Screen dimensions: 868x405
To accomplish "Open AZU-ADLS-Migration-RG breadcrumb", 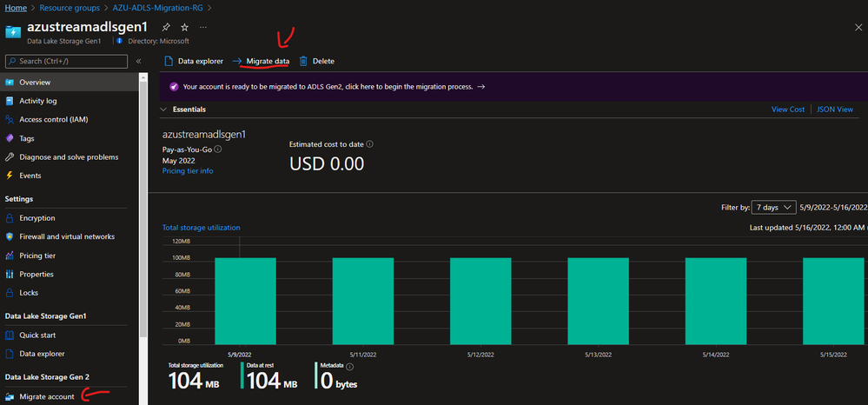I will (x=158, y=9).
